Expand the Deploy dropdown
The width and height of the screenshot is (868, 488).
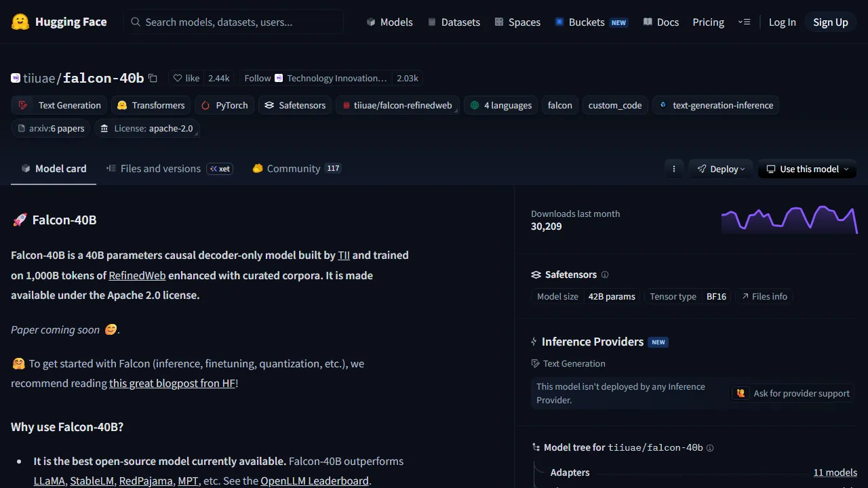[x=719, y=169]
